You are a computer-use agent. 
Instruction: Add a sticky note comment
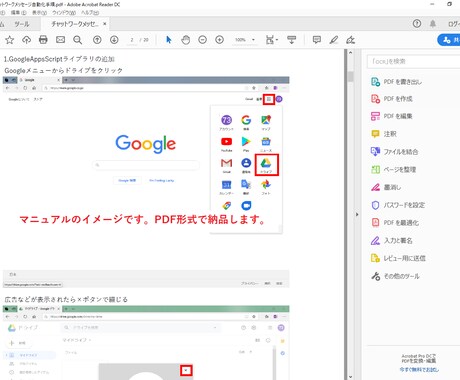(x=317, y=40)
